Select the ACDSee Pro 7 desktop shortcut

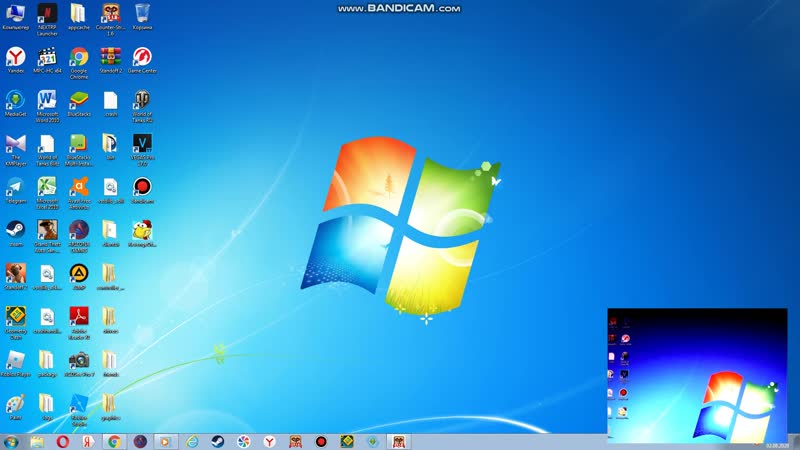(79, 364)
